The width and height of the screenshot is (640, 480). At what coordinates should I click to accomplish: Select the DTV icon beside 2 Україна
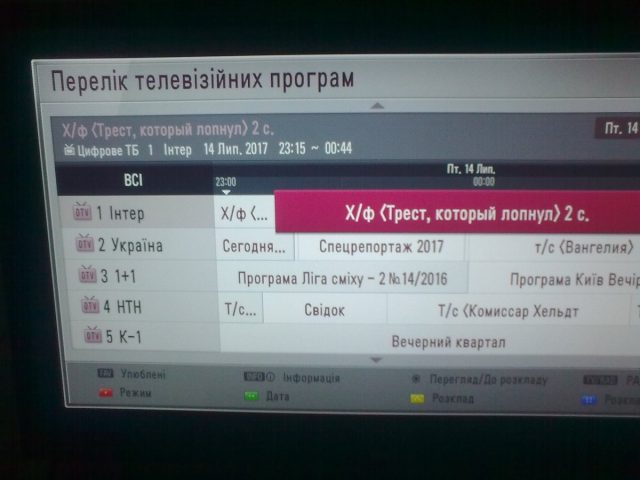[85, 243]
